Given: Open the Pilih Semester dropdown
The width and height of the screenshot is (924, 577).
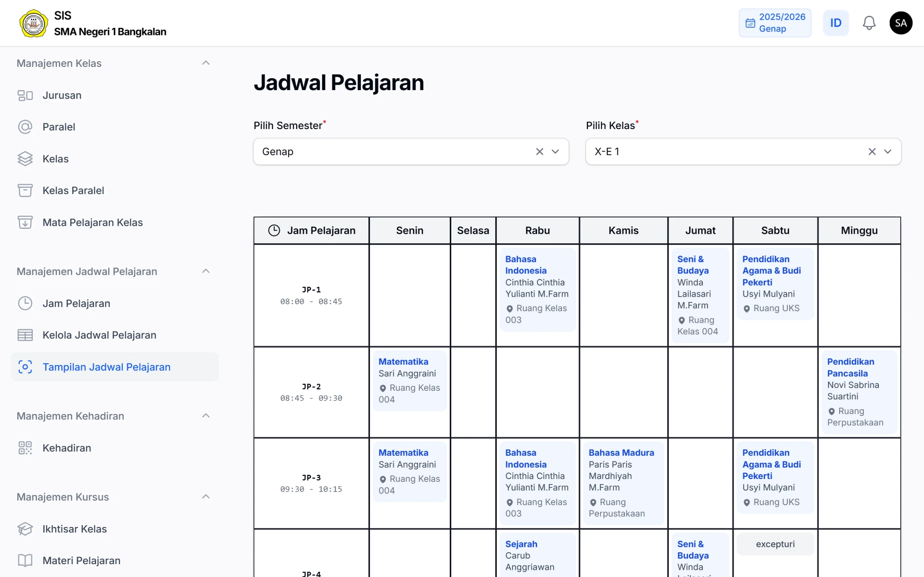Looking at the screenshot, I should tap(555, 152).
